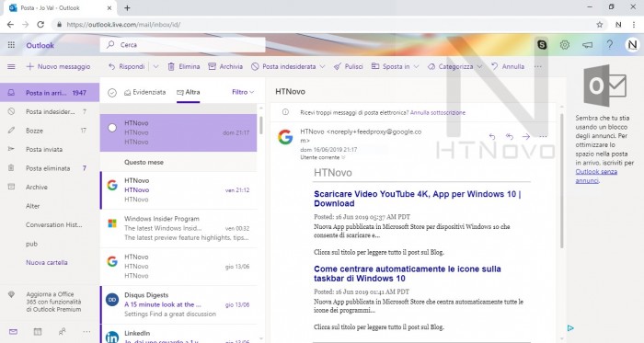Click Nuovo messaggio button
The width and height of the screenshot is (644, 343).
pyautogui.click(x=58, y=66)
